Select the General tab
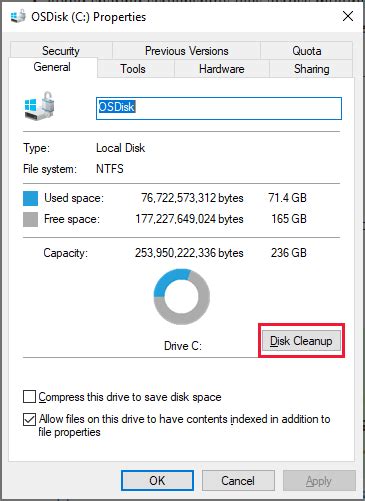 53,67
